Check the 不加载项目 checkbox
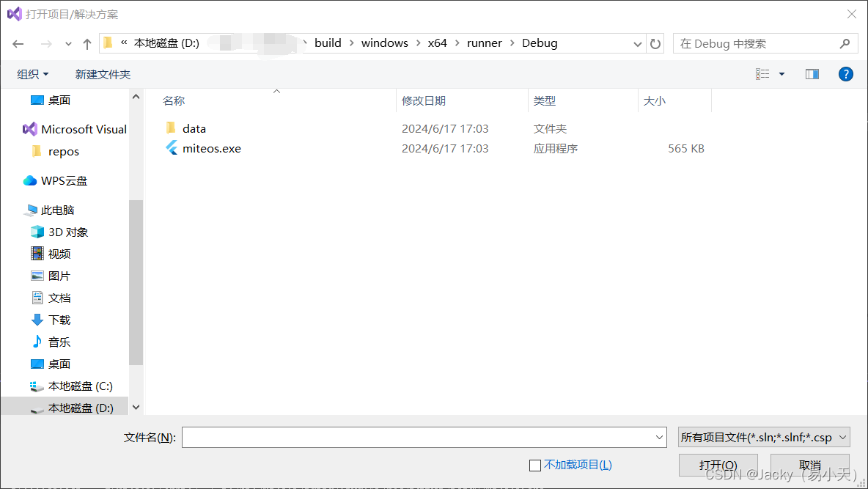 534,466
